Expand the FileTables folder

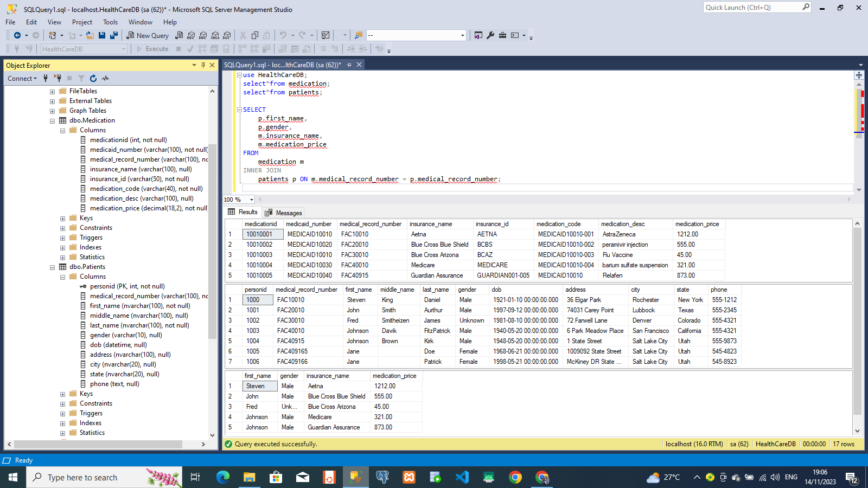[x=52, y=92]
